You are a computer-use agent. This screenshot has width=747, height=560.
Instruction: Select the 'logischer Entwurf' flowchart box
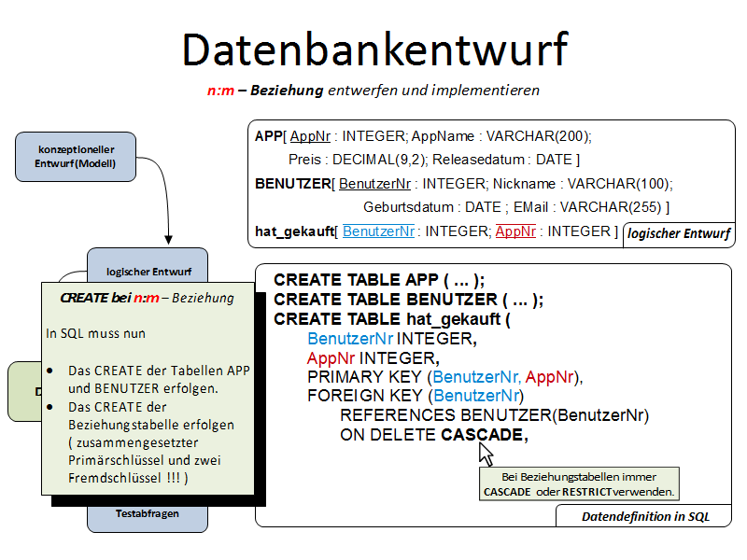coord(148,271)
